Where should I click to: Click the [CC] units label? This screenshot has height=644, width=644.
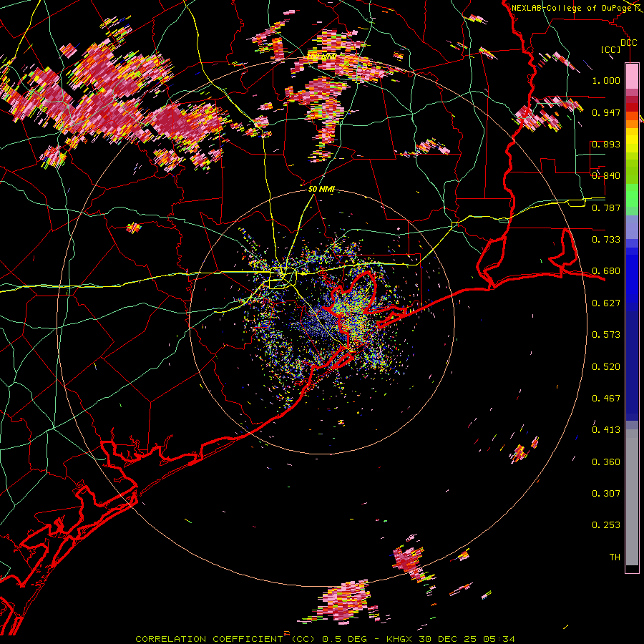(x=611, y=49)
